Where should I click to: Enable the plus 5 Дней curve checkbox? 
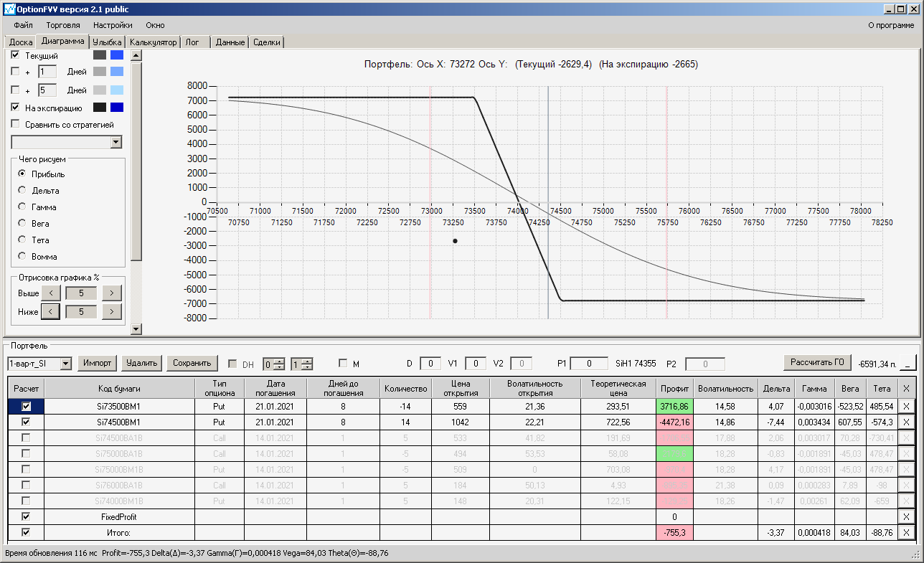click(x=15, y=90)
